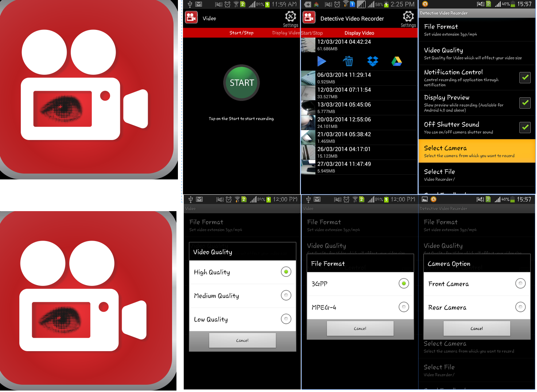Tap the mail icon in the 11:59 AM status bar

(x=199, y=4)
